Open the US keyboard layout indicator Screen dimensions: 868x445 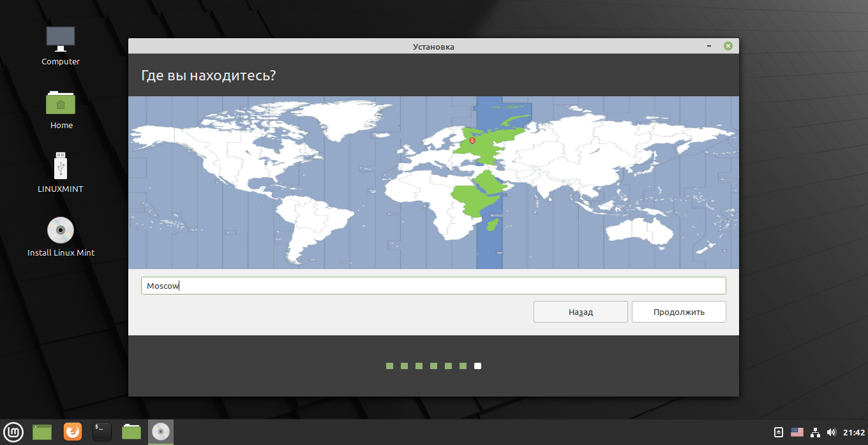[797, 432]
